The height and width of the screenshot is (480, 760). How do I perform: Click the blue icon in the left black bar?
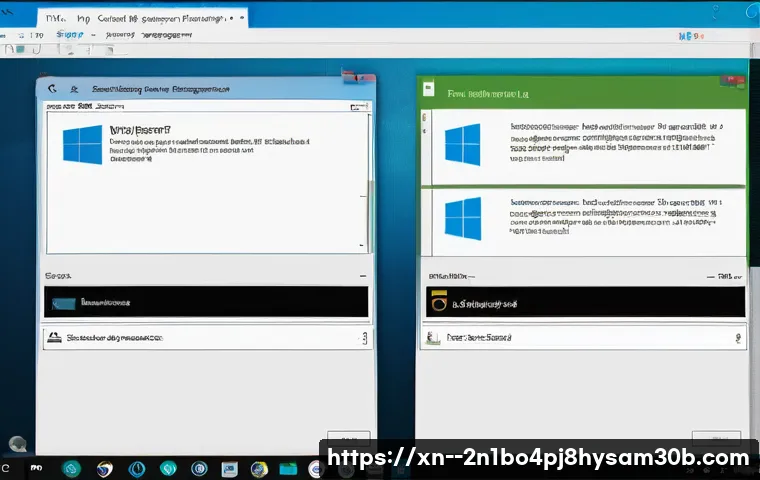coord(63,302)
